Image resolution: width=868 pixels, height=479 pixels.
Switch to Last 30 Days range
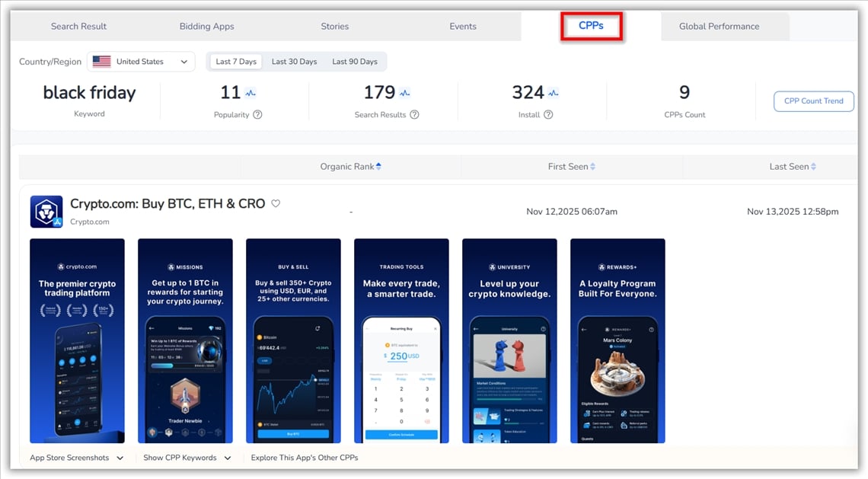pyautogui.click(x=294, y=62)
